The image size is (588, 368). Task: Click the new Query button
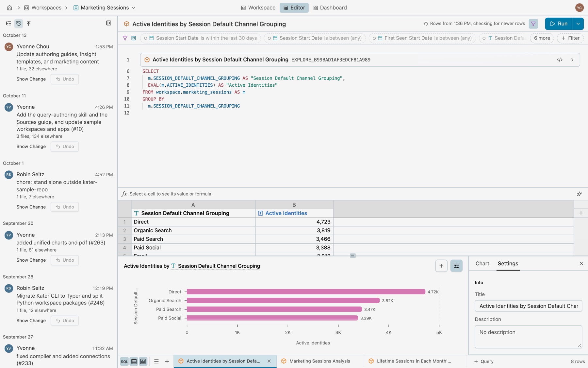tap(484, 361)
